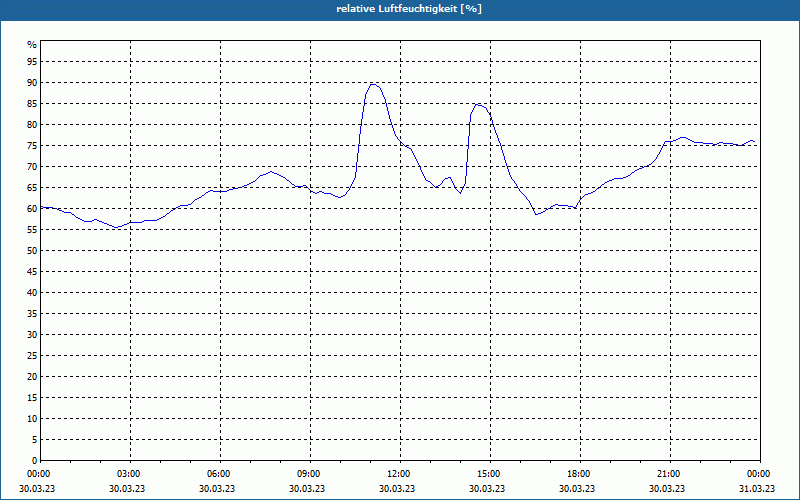Pick the "15:00" time label
Image resolution: width=800 pixels, height=500 pixels.
coord(488,474)
